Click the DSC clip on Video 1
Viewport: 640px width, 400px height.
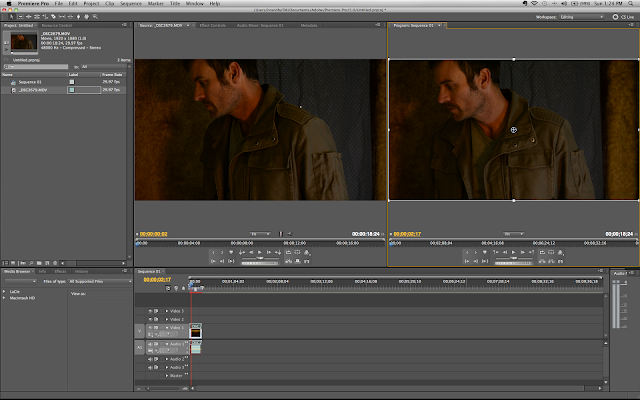click(196, 331)
